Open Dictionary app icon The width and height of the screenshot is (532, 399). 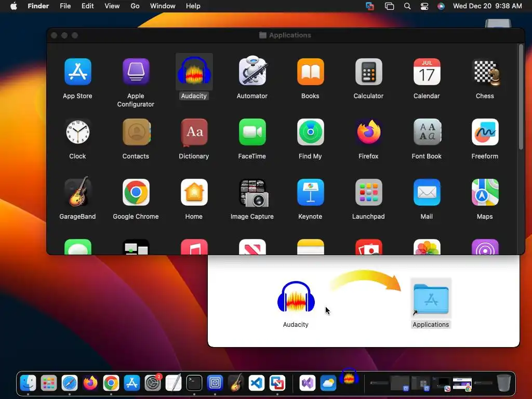pyautogui.click(x=194, y=132)
